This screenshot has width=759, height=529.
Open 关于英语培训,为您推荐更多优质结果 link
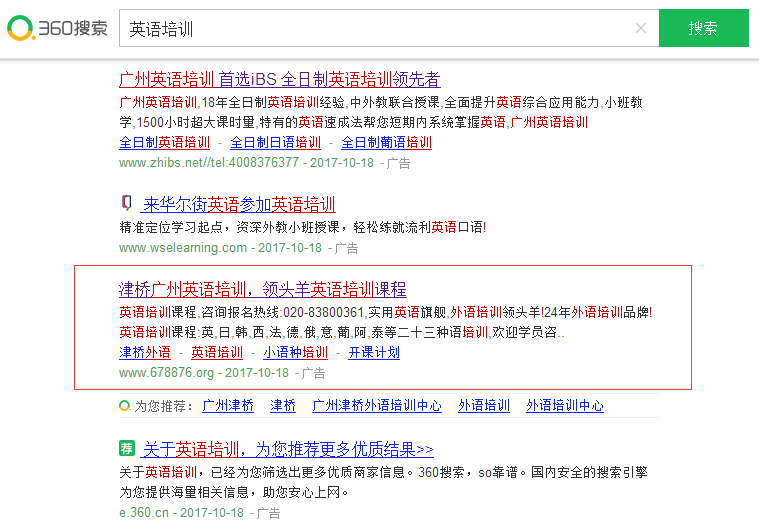[288, 450]
